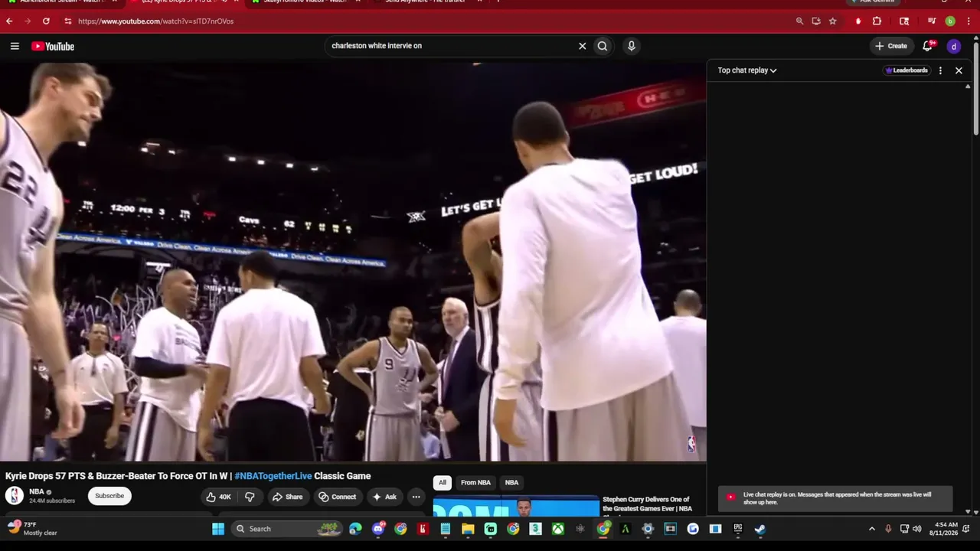Open the YouTube account avatar menu
This screenshot has width=980, height=551.
[x=954, y=47]
